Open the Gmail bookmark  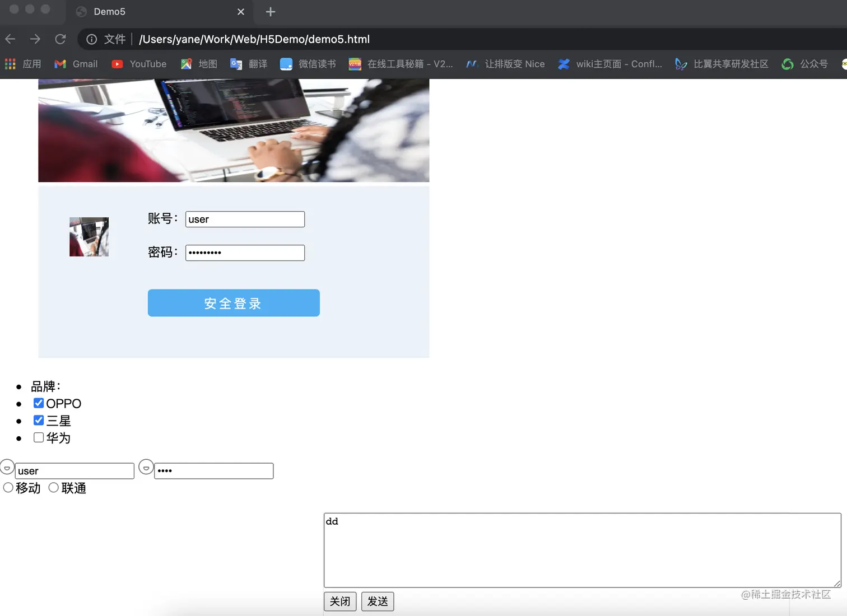(76, 64)
